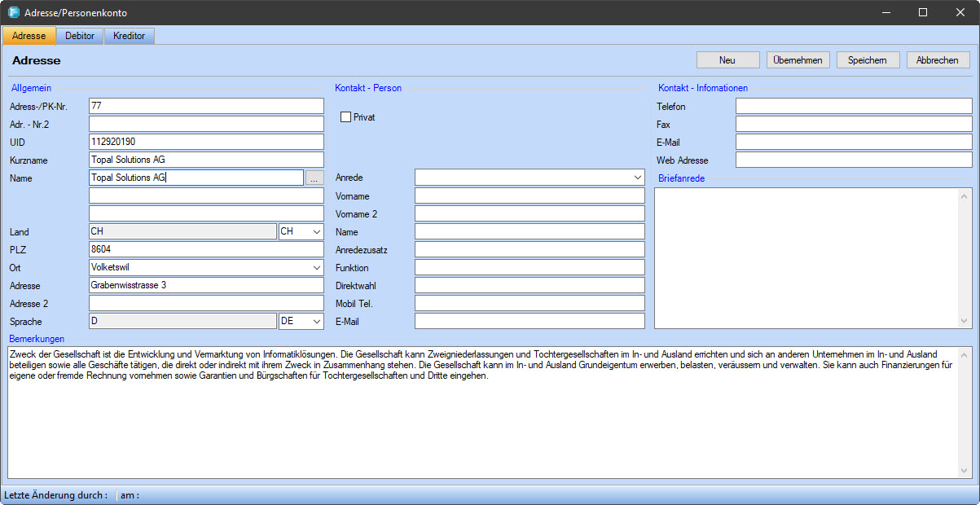Switch to the Debitor tab
The height and width of the screenshot is (505, 980).
pyautogui.click(x=80, y=36)
